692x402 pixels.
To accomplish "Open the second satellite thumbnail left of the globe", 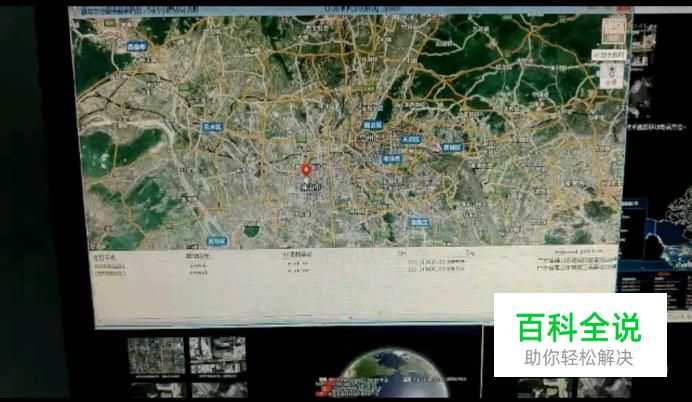I will pyautogui.click(x=218, y=356).
